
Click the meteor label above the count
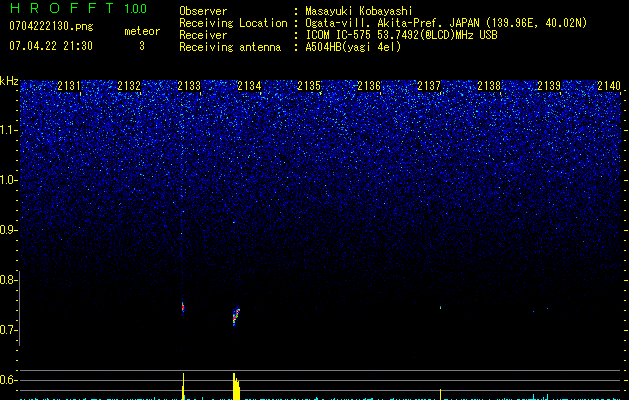point(142,31)
